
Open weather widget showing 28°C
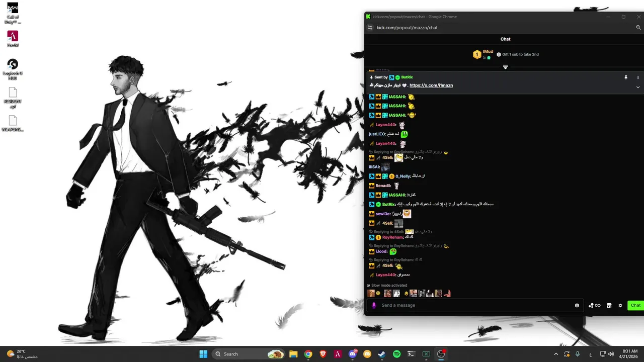[22, 354]
